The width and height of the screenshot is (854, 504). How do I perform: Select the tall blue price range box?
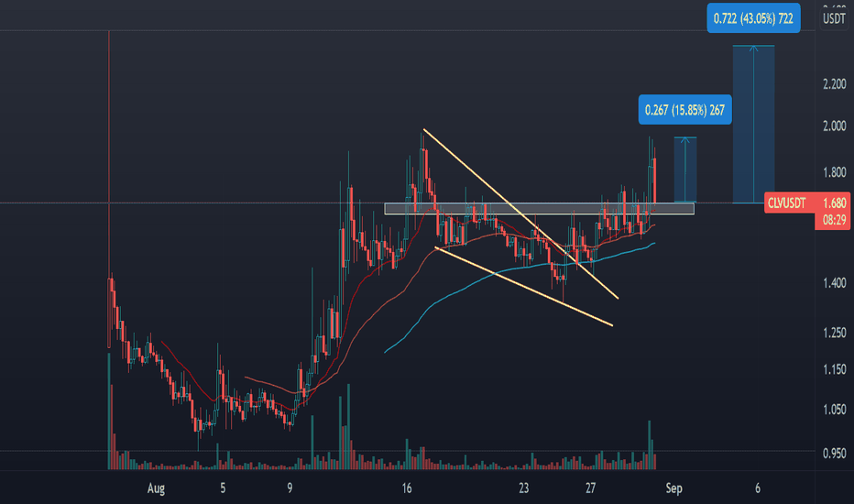click(x=753, y=125)
